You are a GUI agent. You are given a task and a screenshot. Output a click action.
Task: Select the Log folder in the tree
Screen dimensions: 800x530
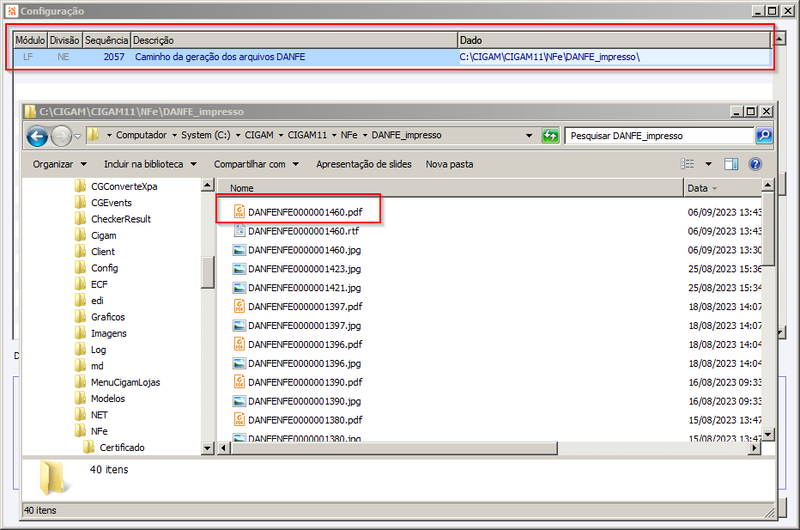(x=90, y=349)
